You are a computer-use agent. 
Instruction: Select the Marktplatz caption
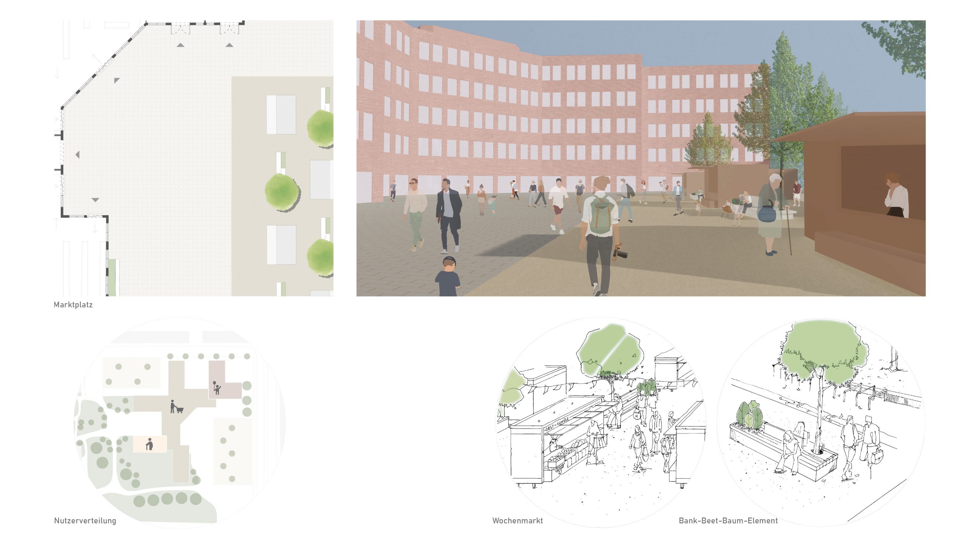(x=73, y=305)
